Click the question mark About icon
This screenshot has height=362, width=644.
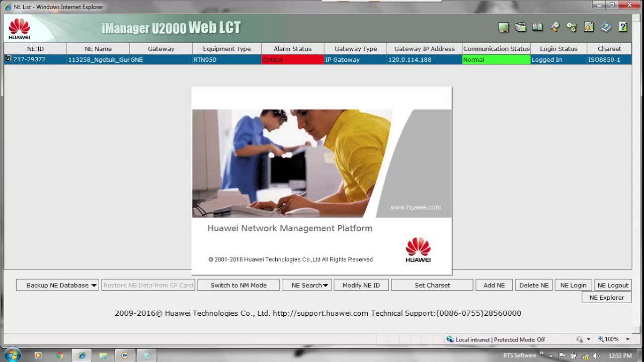pyautogui.click(x=623, y=27)
